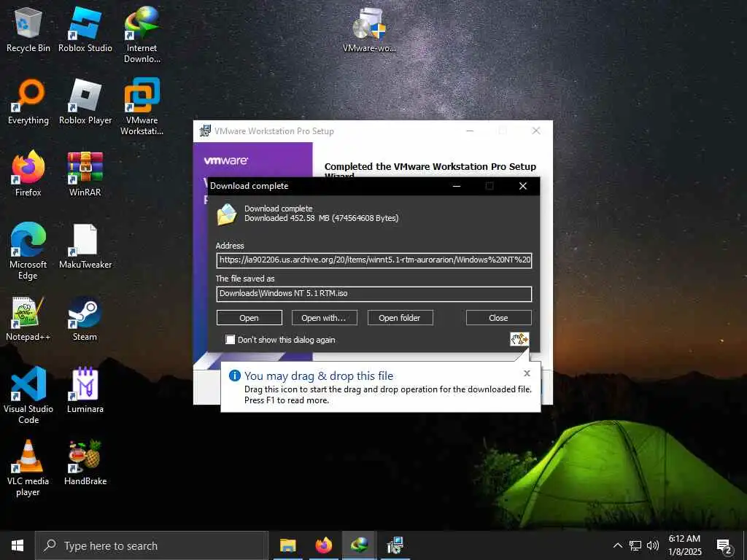This screenshot has height=560, width=747.
Task: Open the Windows Start menu
Action: click(18, 545)
